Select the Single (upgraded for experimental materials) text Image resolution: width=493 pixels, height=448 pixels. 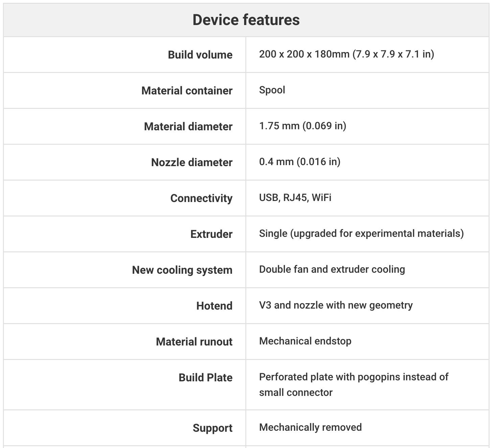361,233
